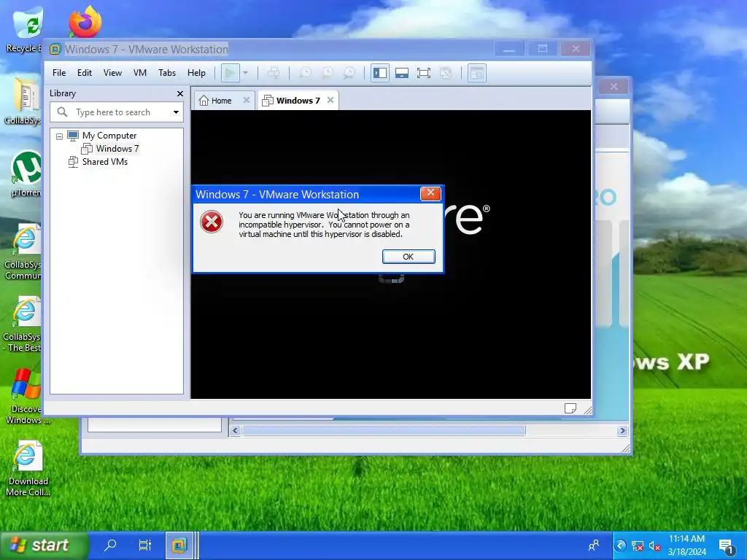
Task: Click the horizontal scrollbar thumb in background window
Action: 384,430
